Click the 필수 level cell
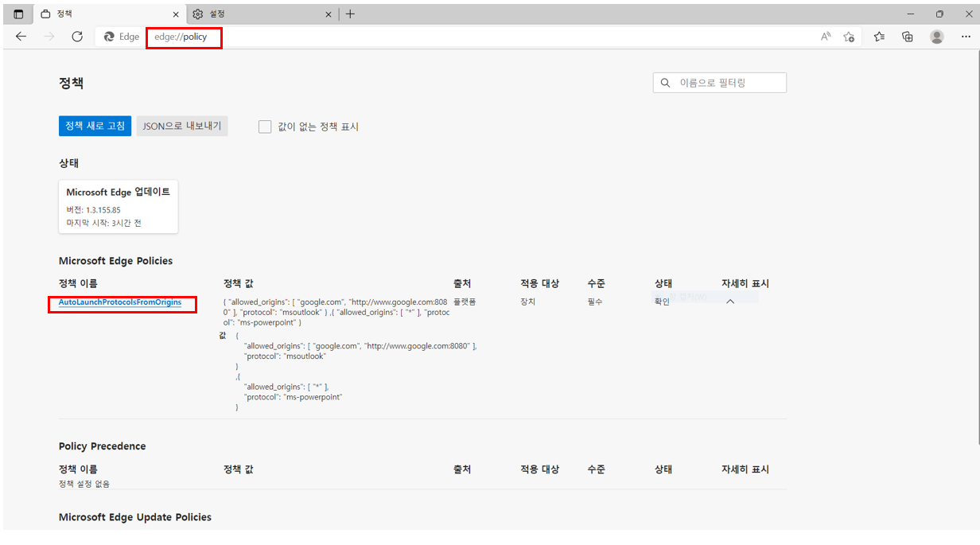This screenshot has width=980, height=545. click(595, 302)
